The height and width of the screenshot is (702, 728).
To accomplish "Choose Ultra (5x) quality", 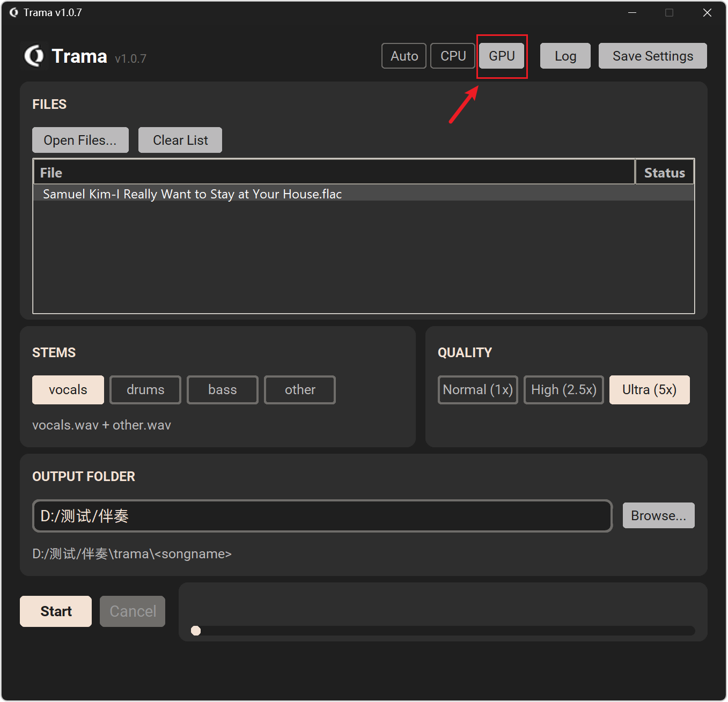I will 650,390.
